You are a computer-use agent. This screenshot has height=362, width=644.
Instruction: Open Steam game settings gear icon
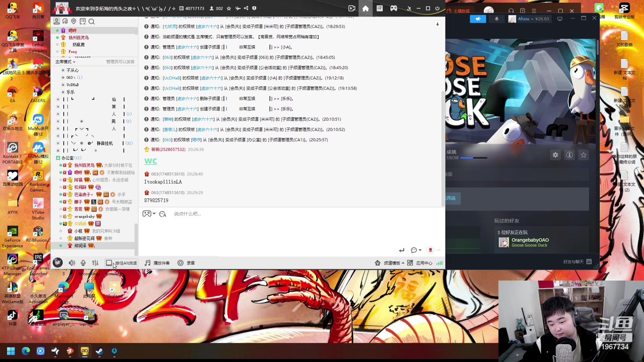click(x=555, y=155)
